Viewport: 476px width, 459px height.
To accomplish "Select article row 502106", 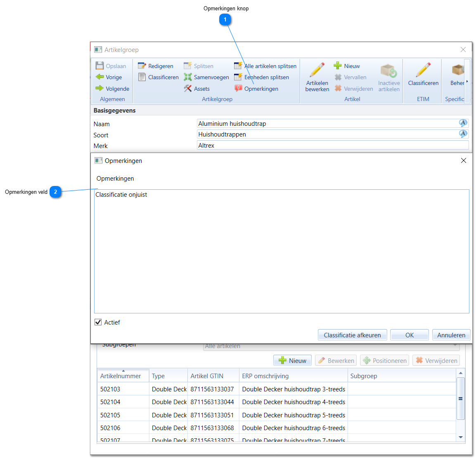I will click(x=277, y=428).
